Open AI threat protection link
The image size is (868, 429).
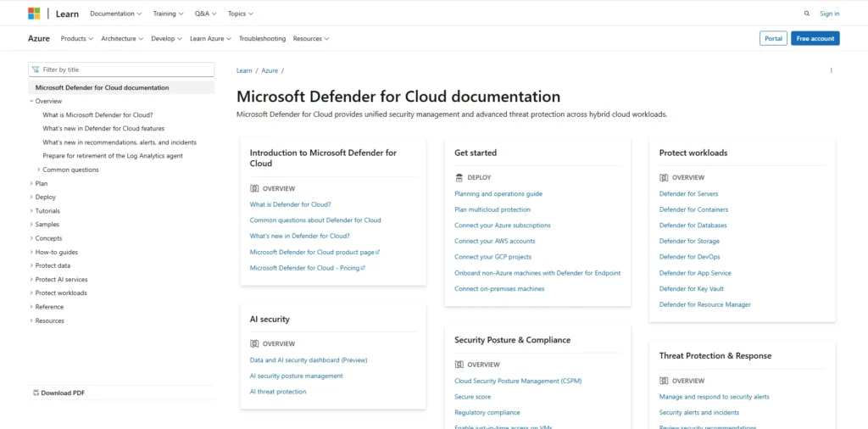tap(278, 392)
